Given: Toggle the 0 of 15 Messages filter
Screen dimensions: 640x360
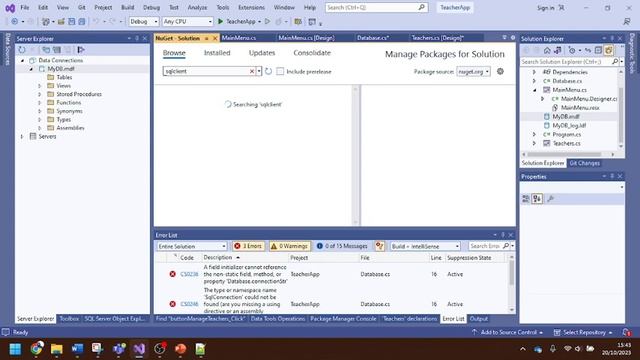Looking at the screenshot, I should (x=342, y=246).
